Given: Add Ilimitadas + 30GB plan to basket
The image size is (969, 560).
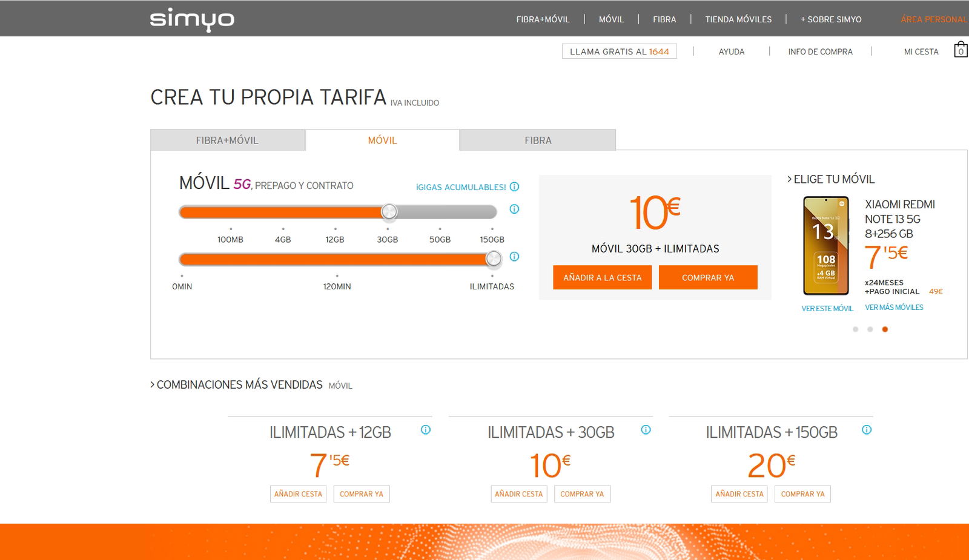Looking at the screenshot, I should tap(519, 494).
